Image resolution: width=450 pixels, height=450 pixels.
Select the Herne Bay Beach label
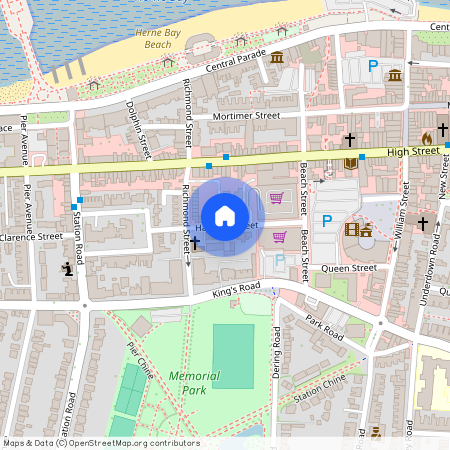click(158, 38)
